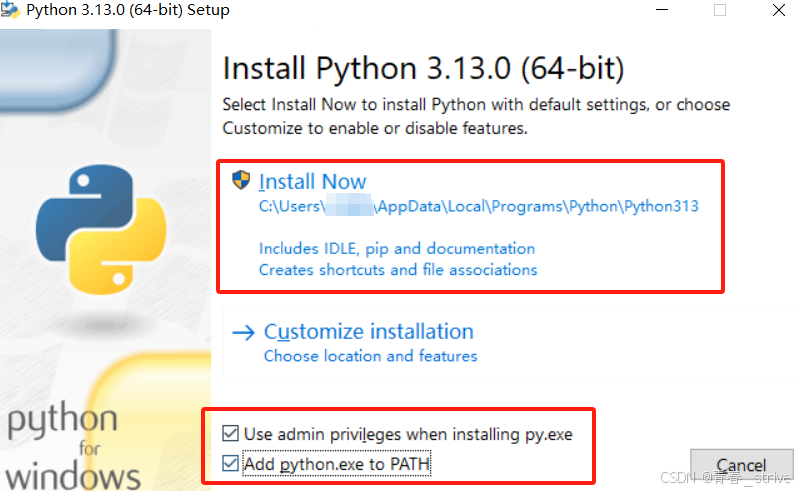Screen dimensions: 794x491
Task: Click the UAC shield icon beside Install Now
Action: [x=241, y=180]
